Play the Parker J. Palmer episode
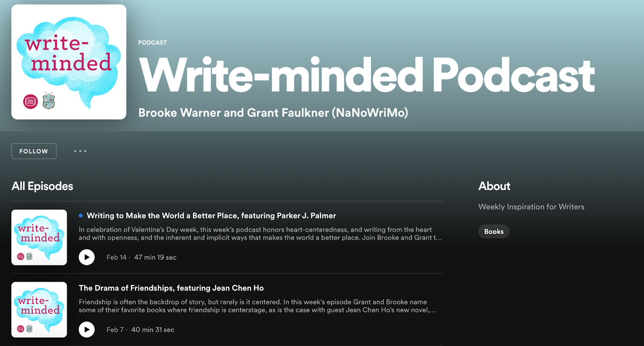 coord(87,257)
